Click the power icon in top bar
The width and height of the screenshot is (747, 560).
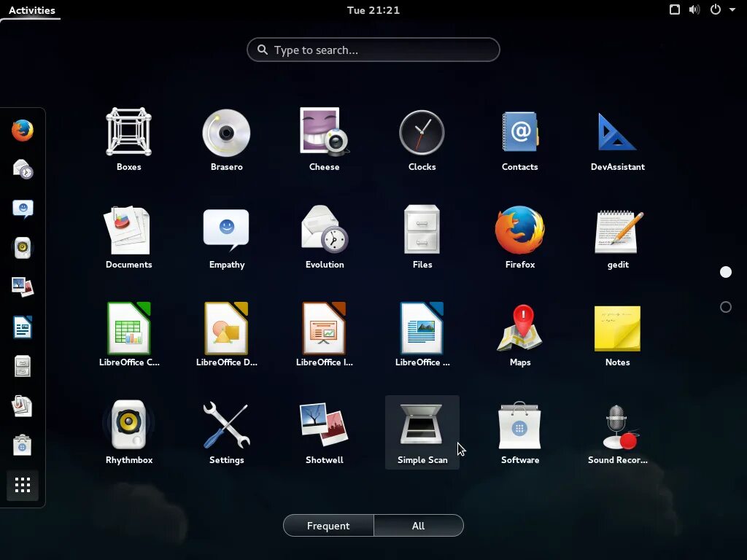tap(716, 9)
